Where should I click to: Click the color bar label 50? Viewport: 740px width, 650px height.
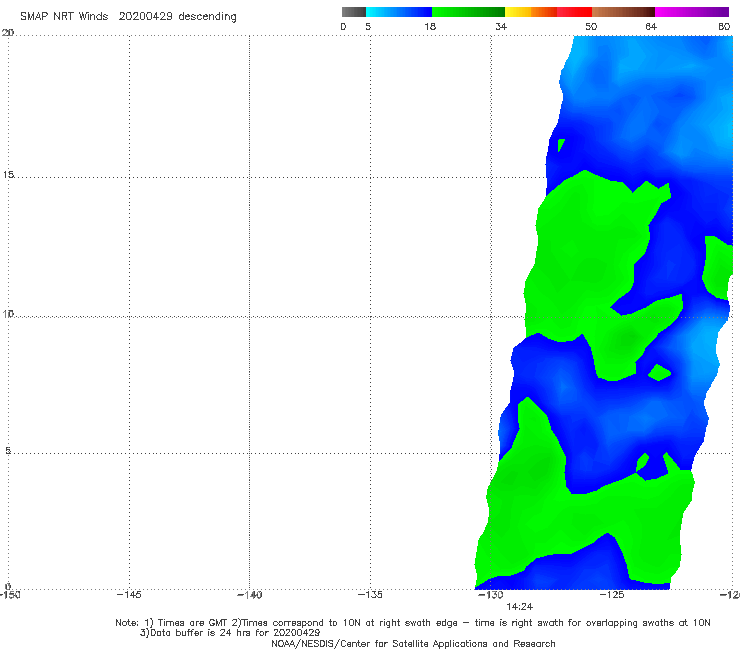591,27
